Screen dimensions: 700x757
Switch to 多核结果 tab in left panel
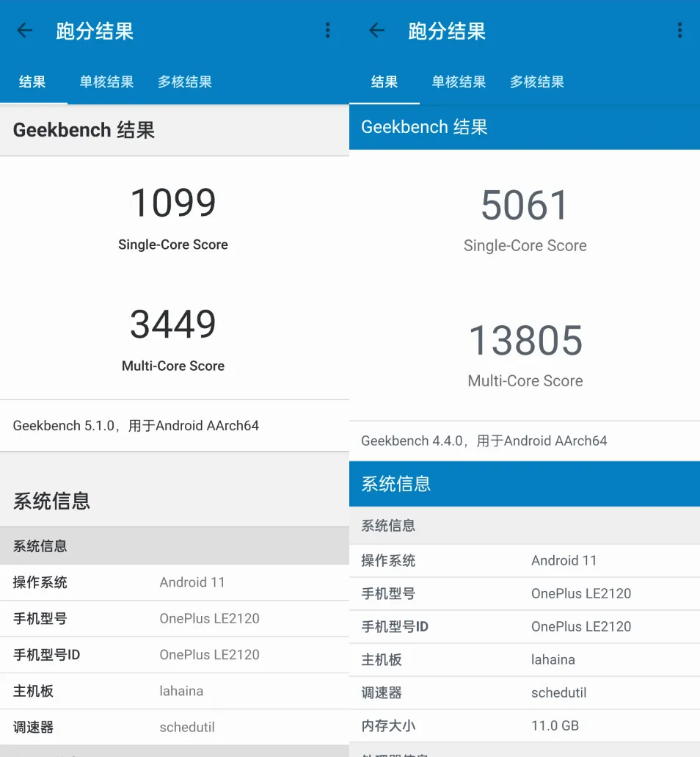point(185,82)
